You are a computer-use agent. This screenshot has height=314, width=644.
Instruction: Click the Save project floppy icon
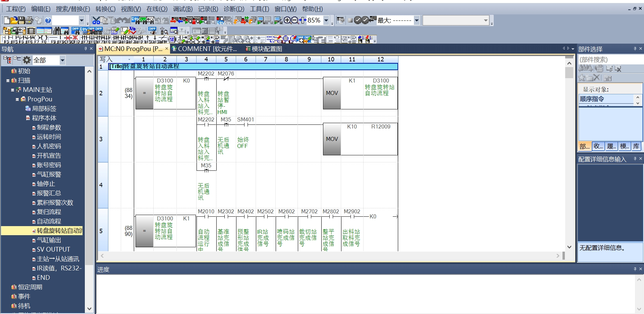(21, 20)
